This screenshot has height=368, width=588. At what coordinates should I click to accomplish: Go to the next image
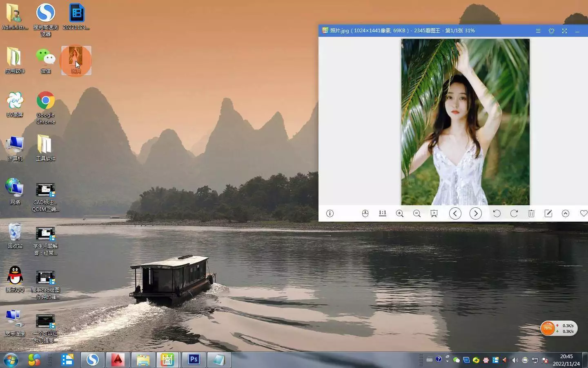pyautogui.click(x=476, y=213)
